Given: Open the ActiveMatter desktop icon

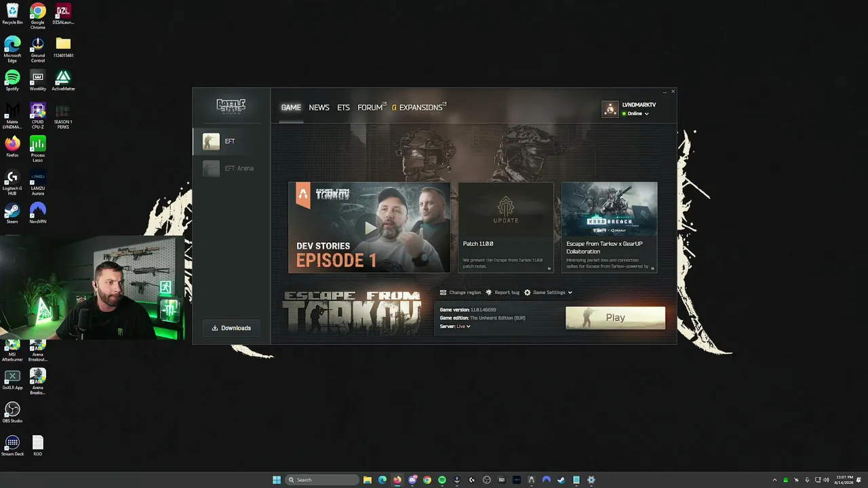Looking at the screenshot, I should tap(63, 81).
